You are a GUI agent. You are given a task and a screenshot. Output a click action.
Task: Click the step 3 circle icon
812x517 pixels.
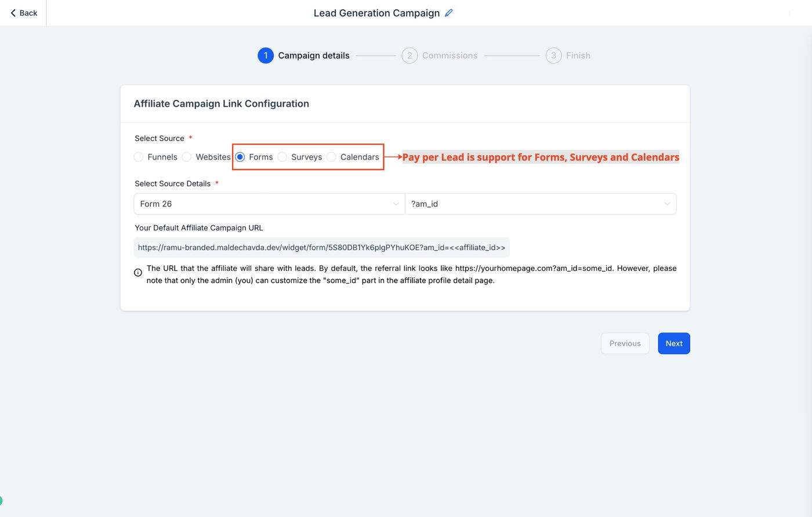[x=553, y=56]
